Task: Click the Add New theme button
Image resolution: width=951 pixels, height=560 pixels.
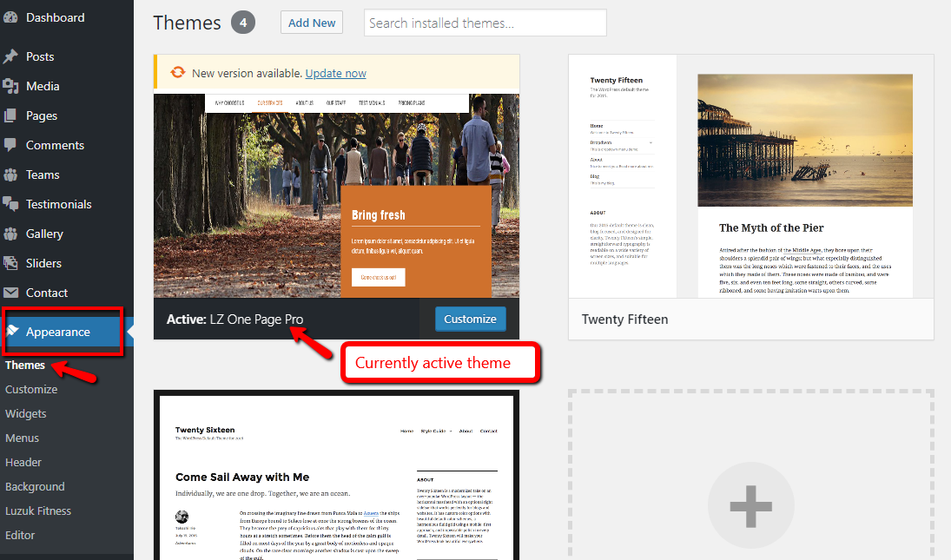Action: tap(312, 23)
